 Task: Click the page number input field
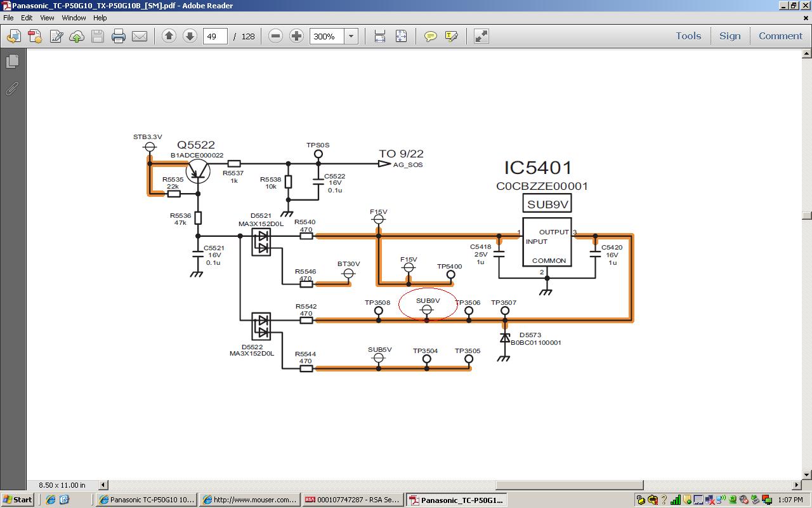pos(215,36)
